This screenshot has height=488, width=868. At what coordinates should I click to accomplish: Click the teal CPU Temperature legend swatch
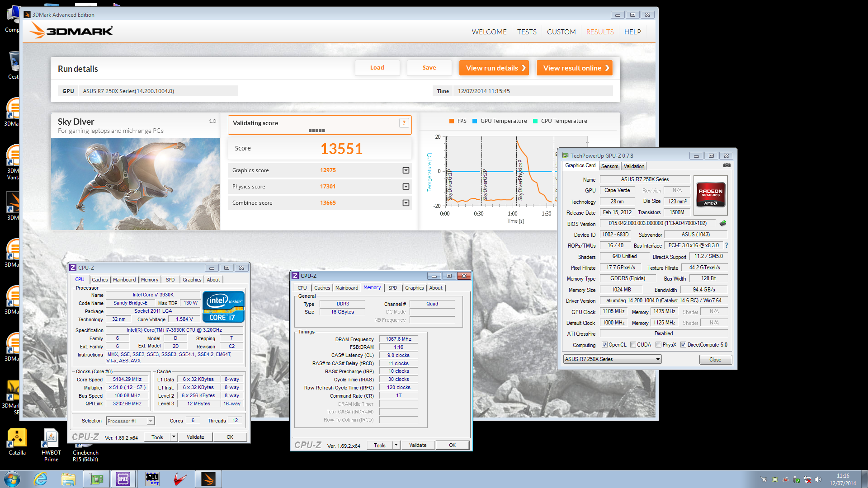tap(535, 121)
